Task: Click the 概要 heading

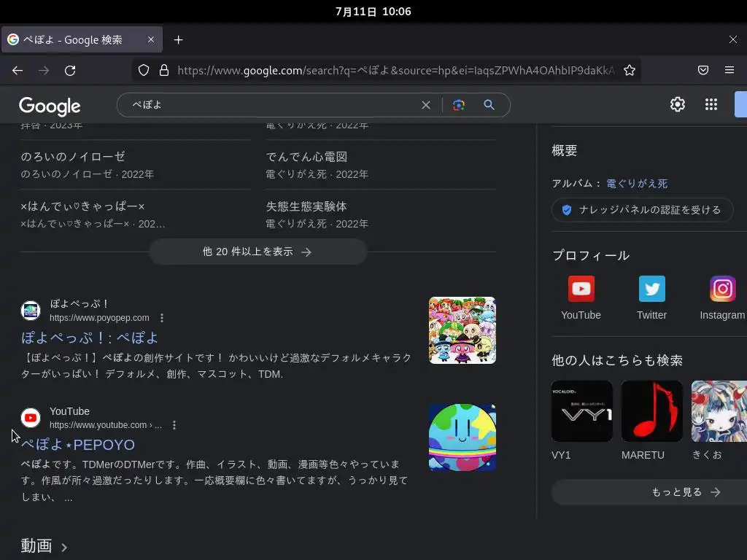Action: pos(564,150)
